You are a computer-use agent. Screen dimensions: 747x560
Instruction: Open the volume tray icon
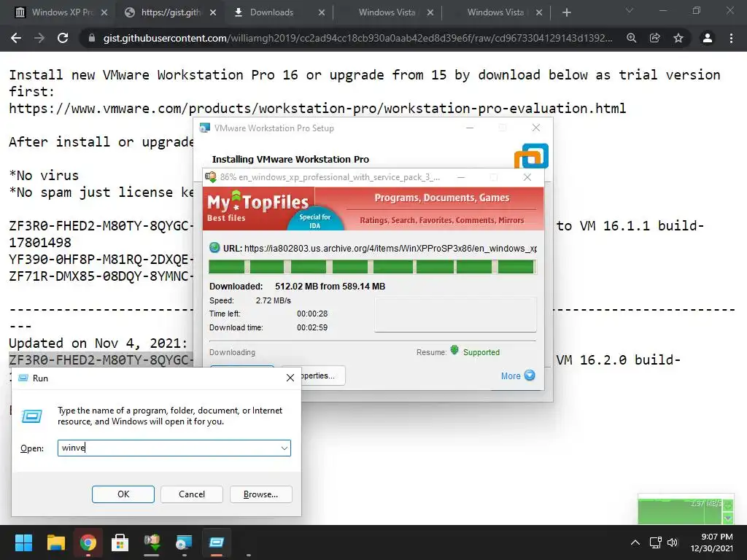[672, 542]
